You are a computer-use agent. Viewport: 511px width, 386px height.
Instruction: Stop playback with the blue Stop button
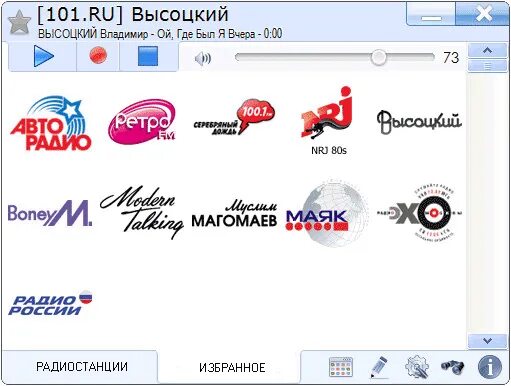[148, 56]
